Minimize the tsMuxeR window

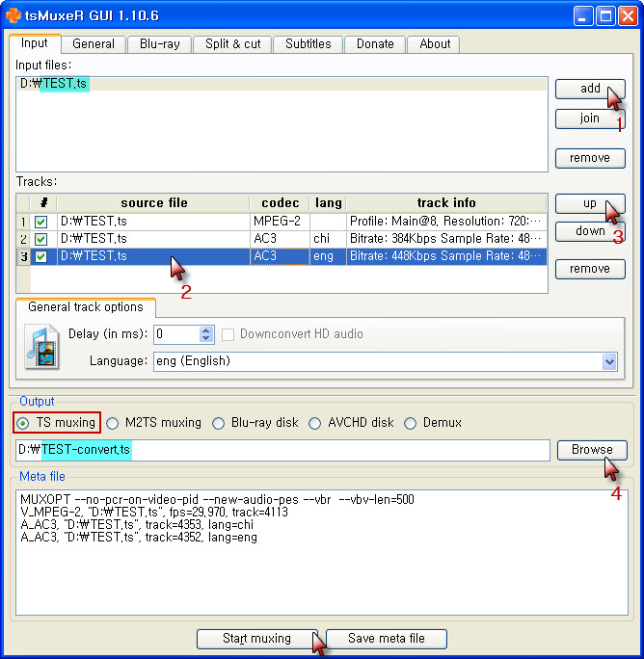[x=583, y=16]
